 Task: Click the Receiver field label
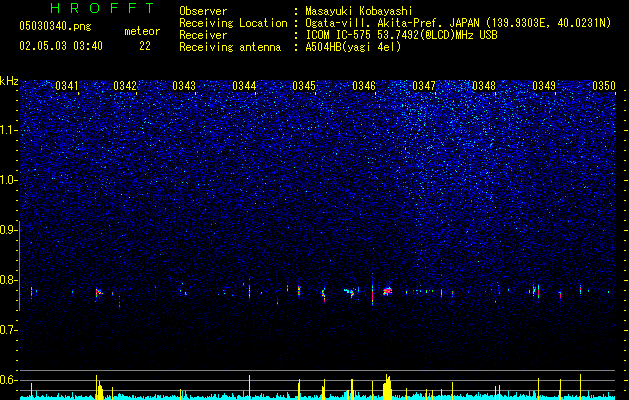point(203,35)
